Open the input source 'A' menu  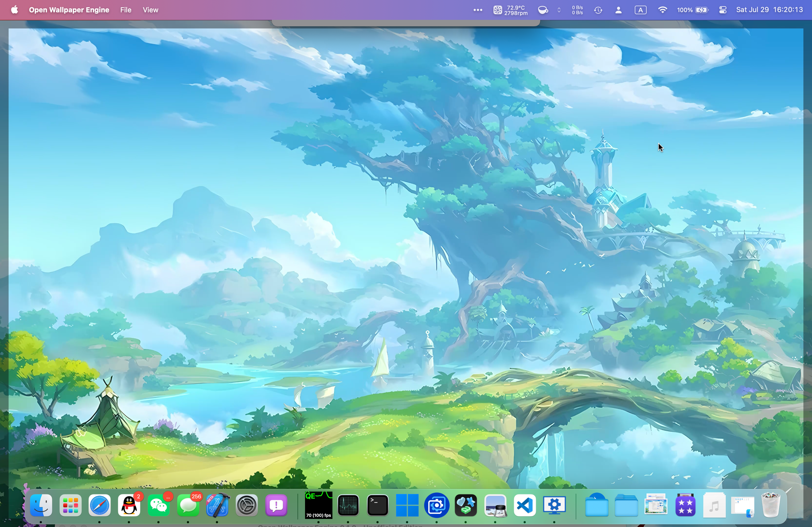pos(640,10)
